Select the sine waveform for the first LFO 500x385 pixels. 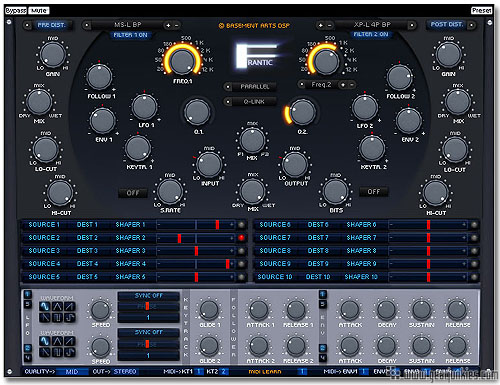(x=45, y=307)
